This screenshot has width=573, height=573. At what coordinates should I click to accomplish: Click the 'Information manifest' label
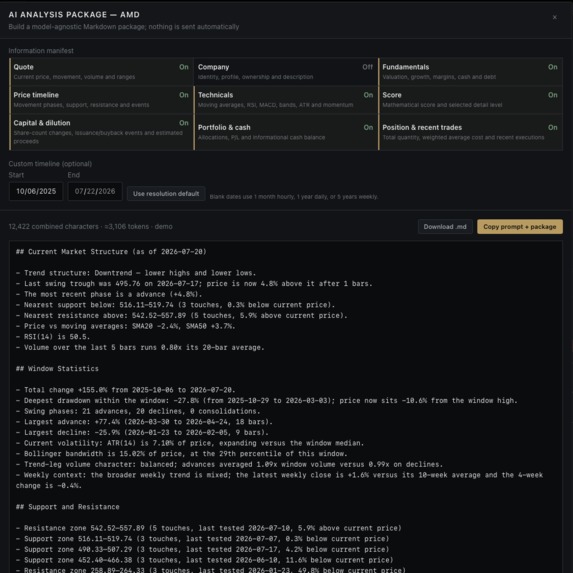pos(41,51)
